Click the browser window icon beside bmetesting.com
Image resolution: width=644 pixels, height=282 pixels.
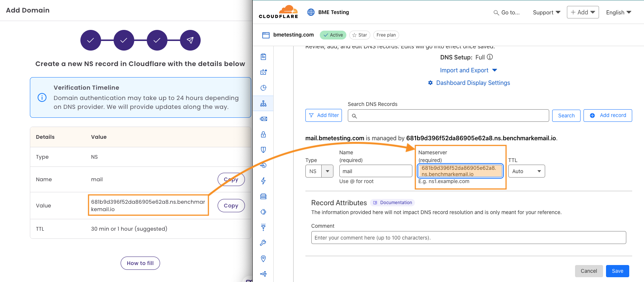[x=266, y=35]
